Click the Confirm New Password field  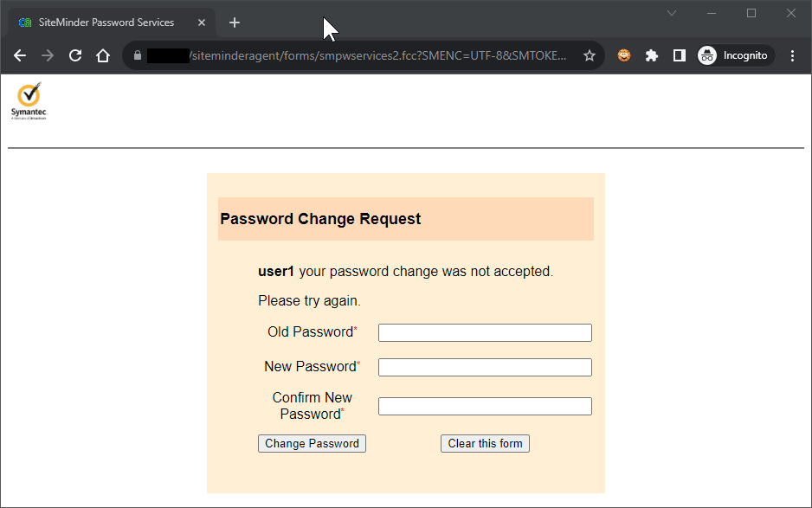tap(485, 407)
